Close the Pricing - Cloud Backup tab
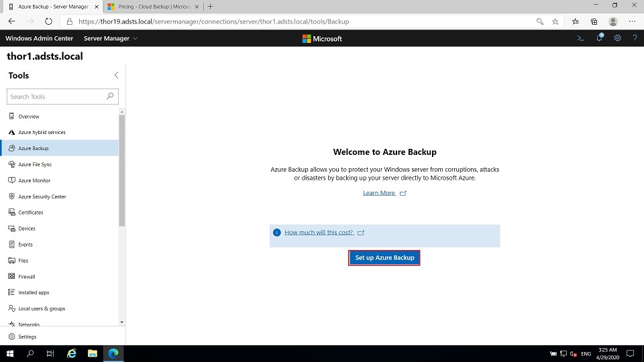Viewport: 644px width, 362px height. pos(197,7)
